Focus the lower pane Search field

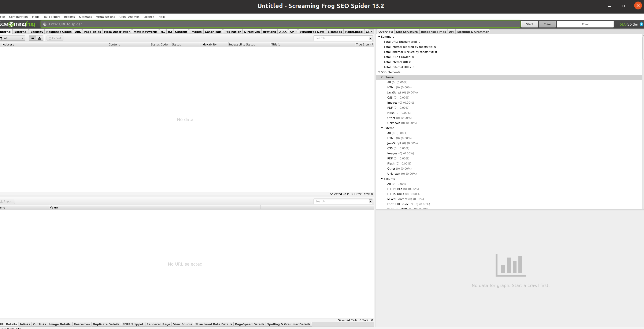pyautogui.click(x=341, y=202)
